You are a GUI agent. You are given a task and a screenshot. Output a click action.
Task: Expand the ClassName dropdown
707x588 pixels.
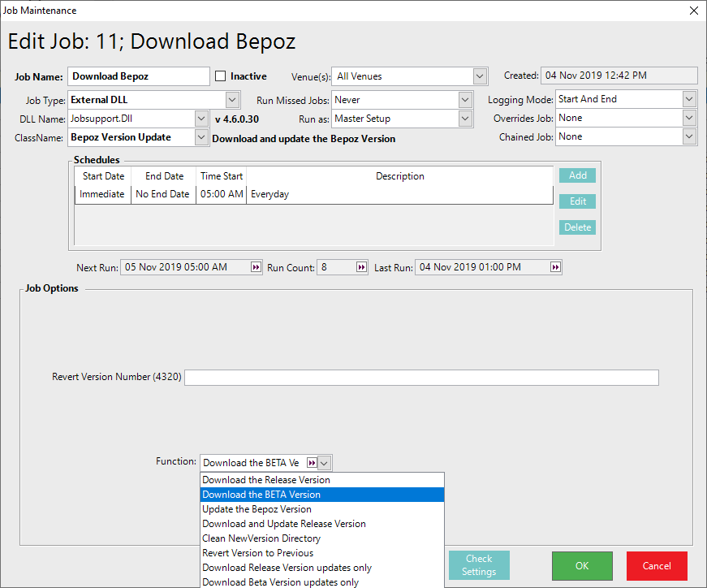click(x=201, y=137)
